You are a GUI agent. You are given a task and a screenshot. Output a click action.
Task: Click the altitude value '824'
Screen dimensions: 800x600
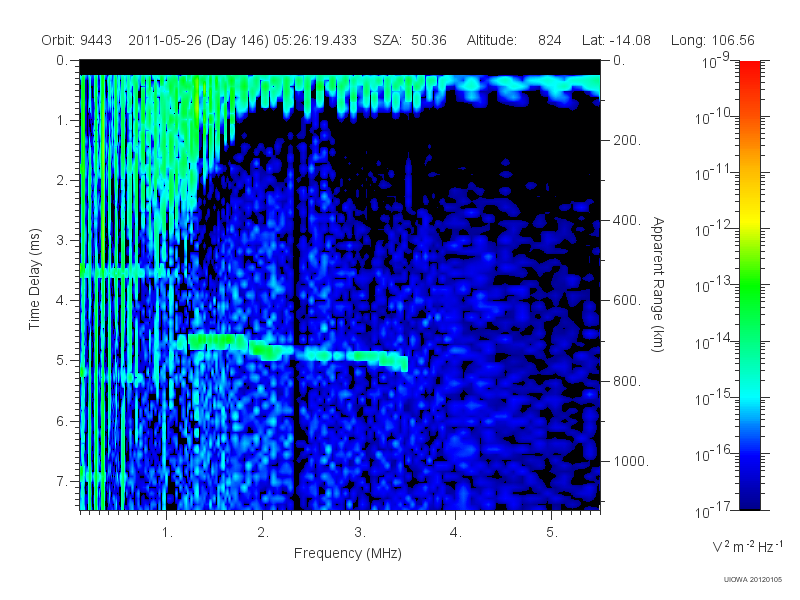click(x=549, y=40)
